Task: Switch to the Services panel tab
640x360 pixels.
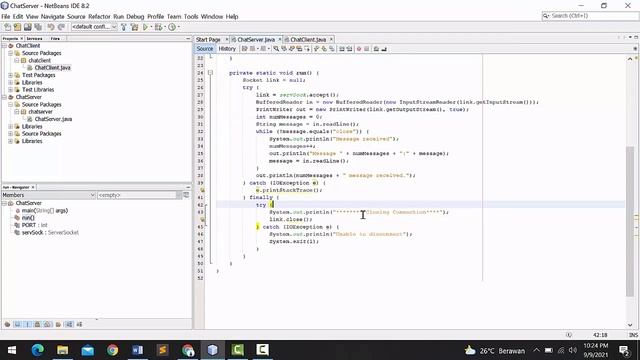Action: tap(35, 38)
